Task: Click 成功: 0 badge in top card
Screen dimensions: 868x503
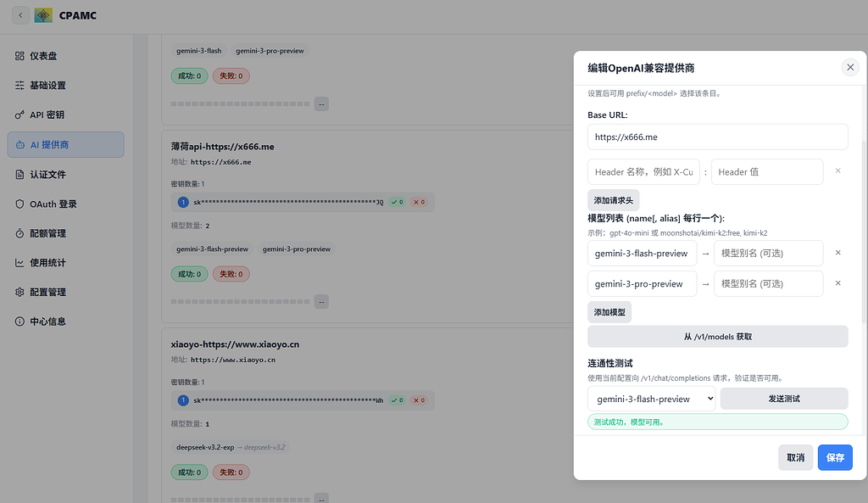Action: (189, 75)
